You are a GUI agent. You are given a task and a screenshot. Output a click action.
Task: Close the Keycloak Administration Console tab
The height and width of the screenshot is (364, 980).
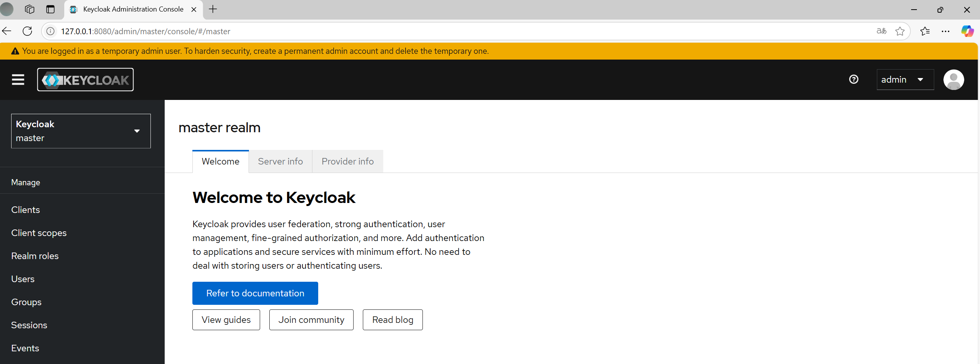click(194, 9)
